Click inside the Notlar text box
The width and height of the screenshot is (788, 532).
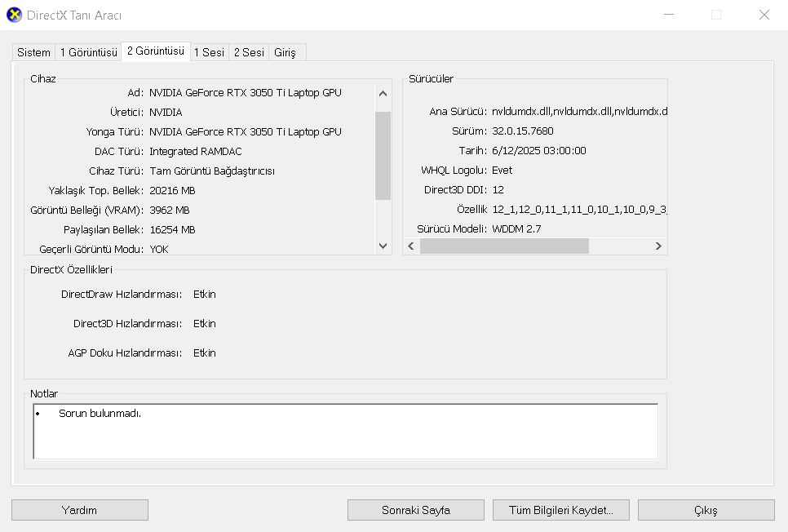tap(345, 432)
